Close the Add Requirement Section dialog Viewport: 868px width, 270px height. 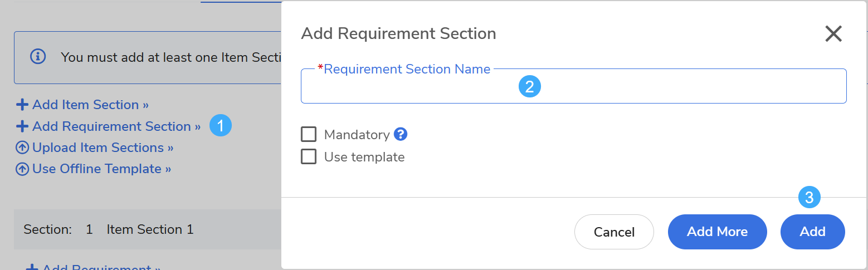(x=833, y=34)
